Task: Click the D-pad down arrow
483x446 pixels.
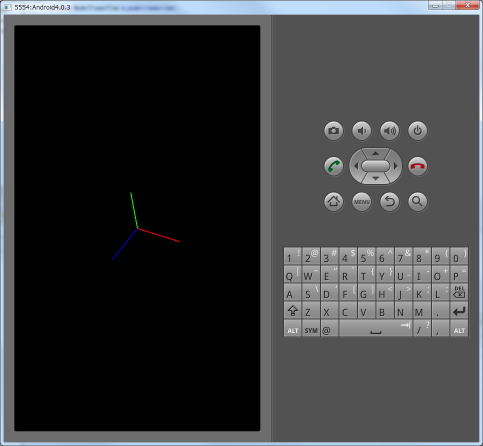Action: 375,179
